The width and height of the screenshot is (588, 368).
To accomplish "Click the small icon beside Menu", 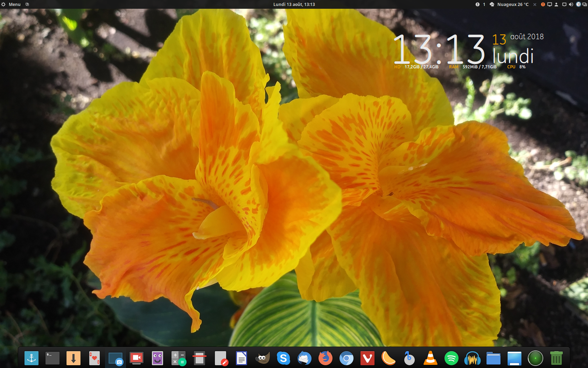I will tap(27, 4).
